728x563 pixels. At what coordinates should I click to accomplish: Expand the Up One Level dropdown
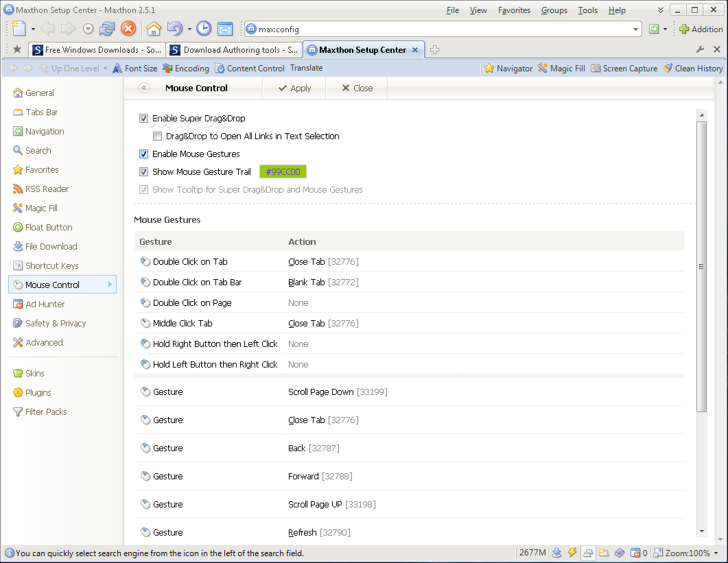point(106,68)
